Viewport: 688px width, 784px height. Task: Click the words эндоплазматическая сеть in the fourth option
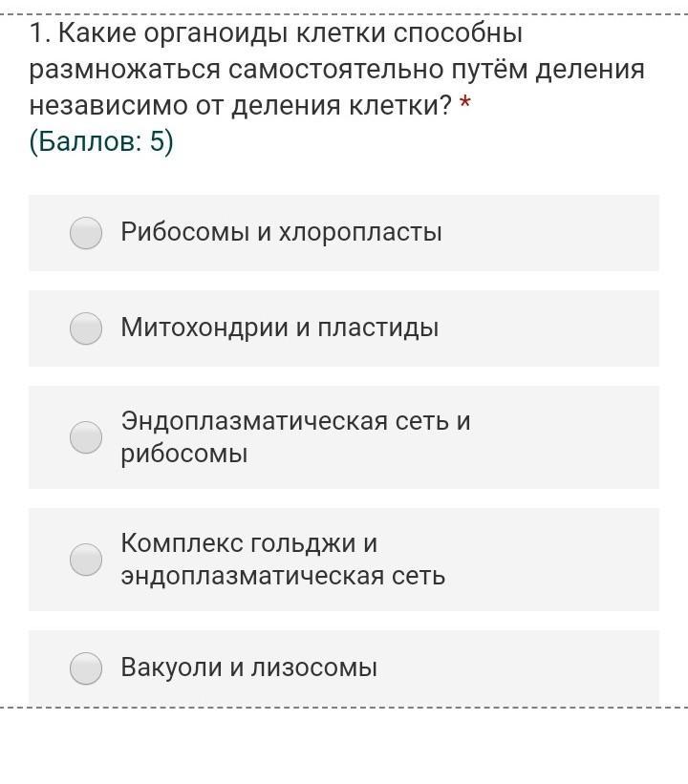[x=283, y=576]
